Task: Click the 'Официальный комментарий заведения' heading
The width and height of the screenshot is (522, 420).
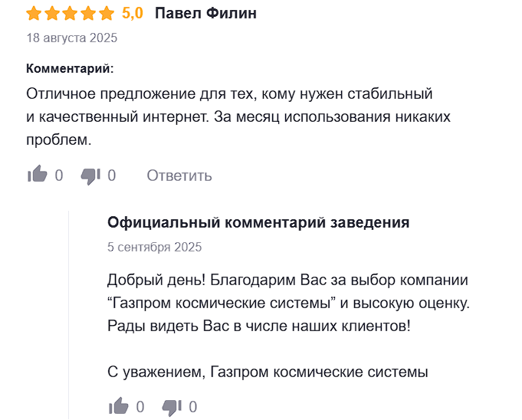Action: tap(258, 222)
